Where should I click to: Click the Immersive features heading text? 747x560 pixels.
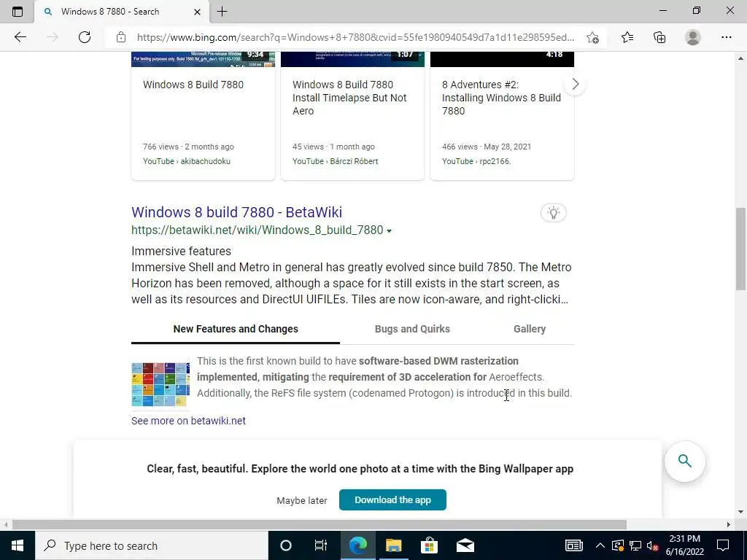coord(181,252)
